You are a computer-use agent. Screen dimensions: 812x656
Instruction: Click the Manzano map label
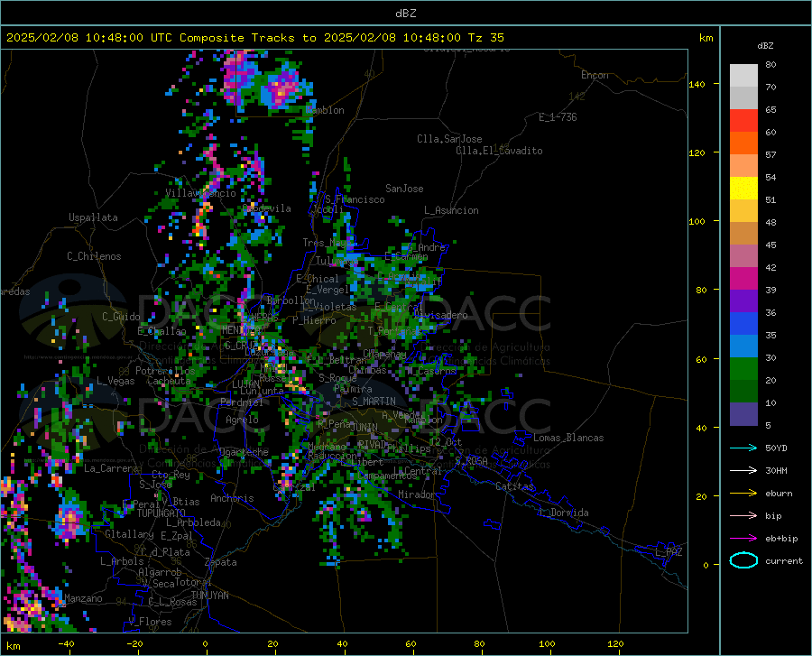click(x=83, y=598)
